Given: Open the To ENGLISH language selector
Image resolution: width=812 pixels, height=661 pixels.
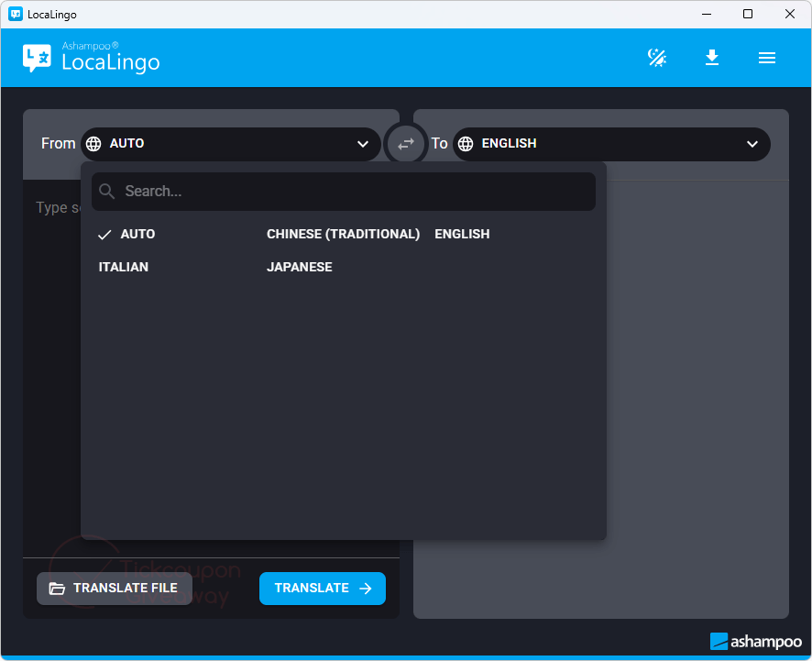Looking at the screenshot, I should point(611,144).
